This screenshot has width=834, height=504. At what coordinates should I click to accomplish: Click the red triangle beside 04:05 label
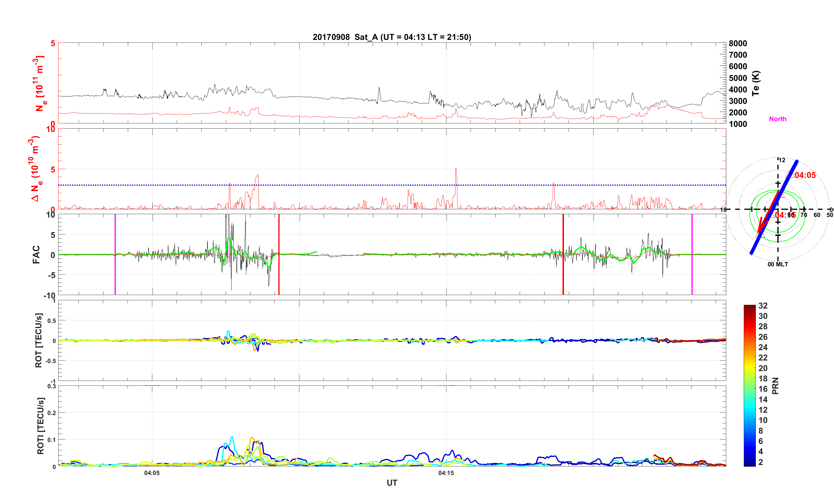coord(790,174)
